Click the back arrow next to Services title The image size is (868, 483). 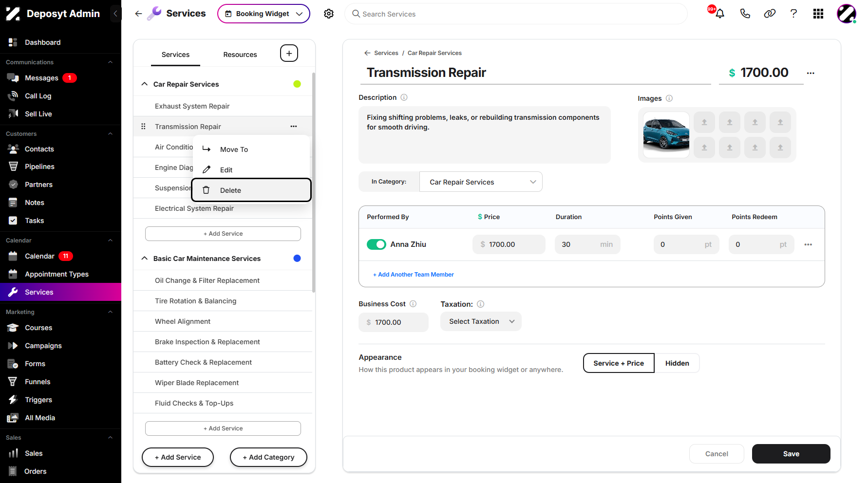click(x=138, y=14)
